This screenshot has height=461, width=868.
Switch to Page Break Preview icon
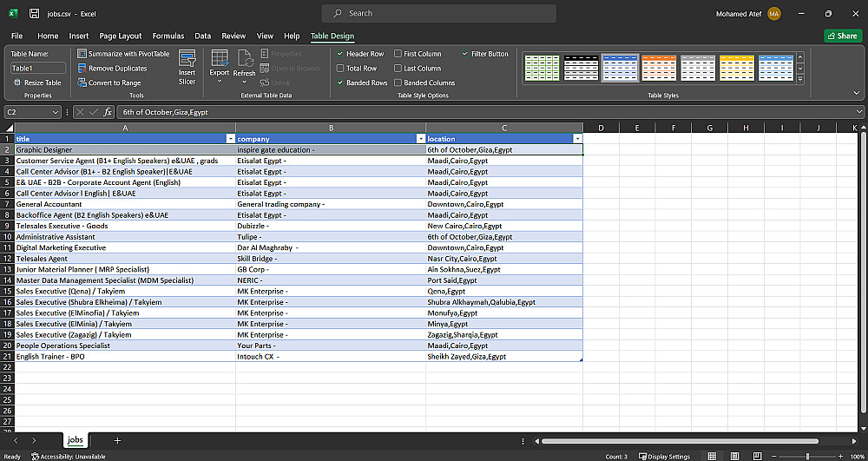tap(755, 456)
